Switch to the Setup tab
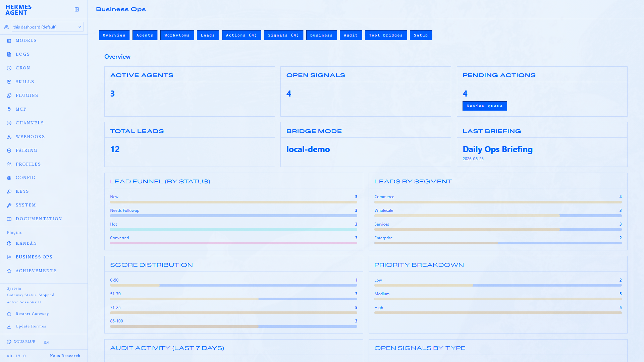This screenshot has height=362, width=644. click(x=421, y=35)
